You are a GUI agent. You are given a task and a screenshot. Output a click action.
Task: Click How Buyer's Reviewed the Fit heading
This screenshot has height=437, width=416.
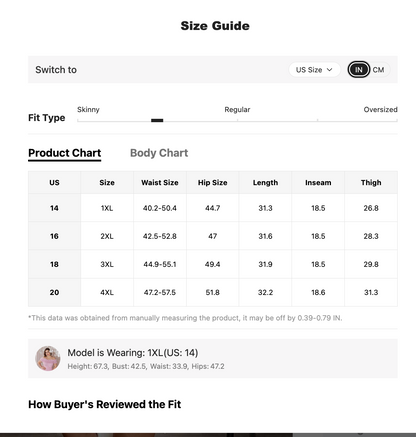[105, 404]
